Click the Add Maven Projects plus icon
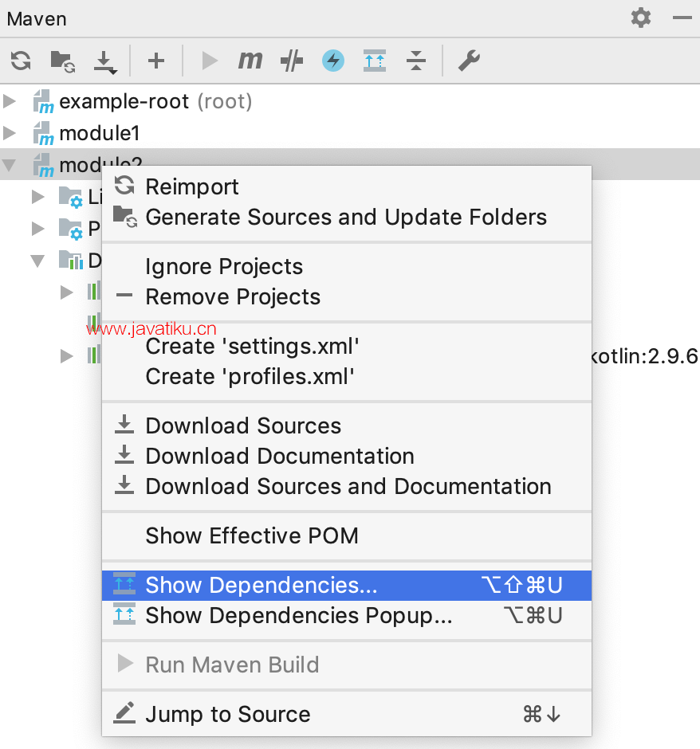 pos(155,61)
